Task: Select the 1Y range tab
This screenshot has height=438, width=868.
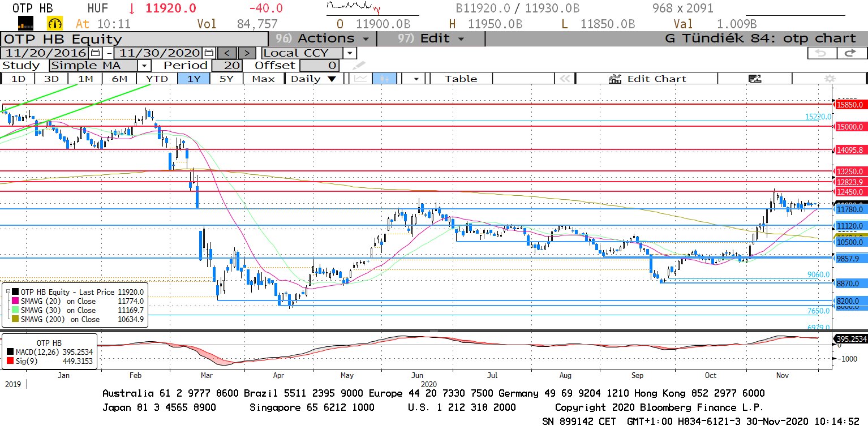Action: (194, 79)
